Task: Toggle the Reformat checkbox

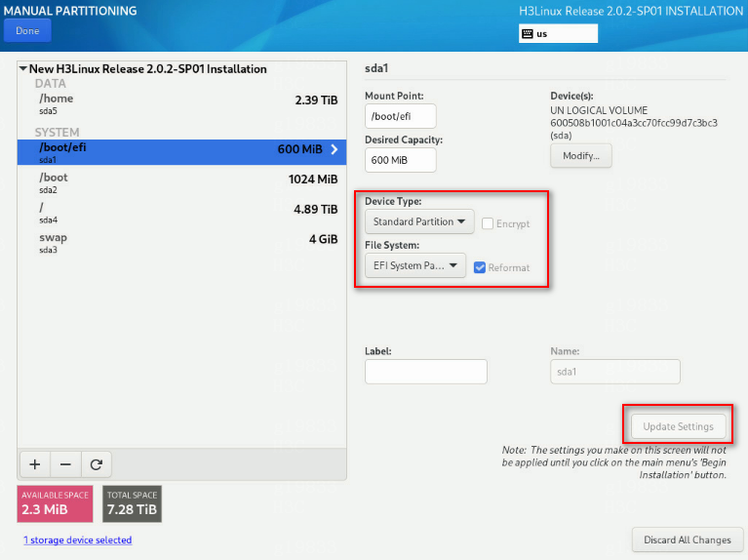Action: click(480, 267)
